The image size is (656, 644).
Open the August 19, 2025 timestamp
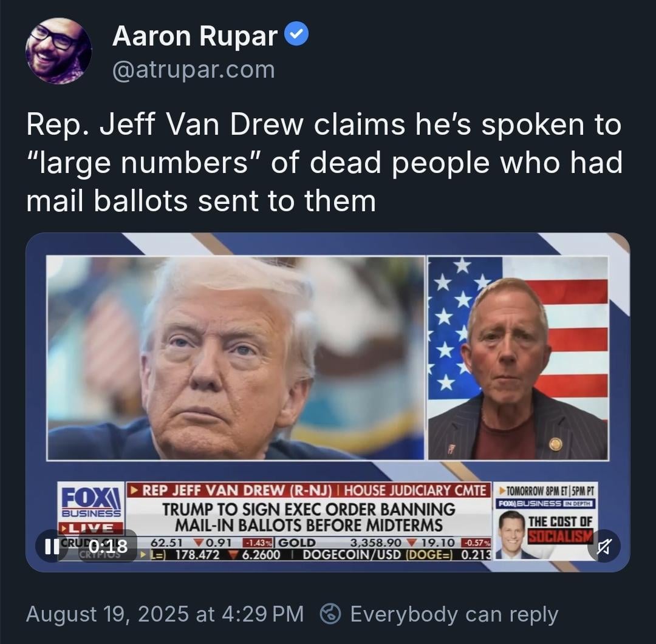coord(165,614)
